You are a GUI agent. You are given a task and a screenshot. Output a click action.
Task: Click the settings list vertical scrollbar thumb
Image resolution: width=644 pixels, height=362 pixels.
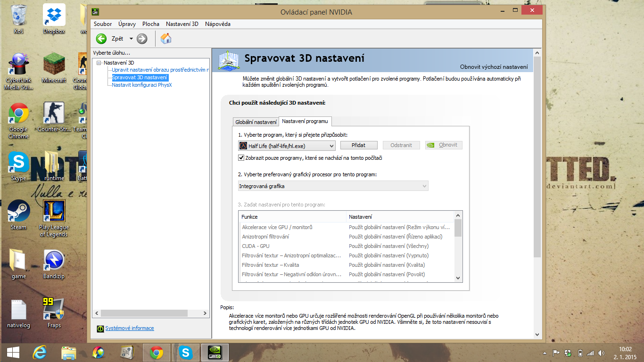tap(458, 228)
